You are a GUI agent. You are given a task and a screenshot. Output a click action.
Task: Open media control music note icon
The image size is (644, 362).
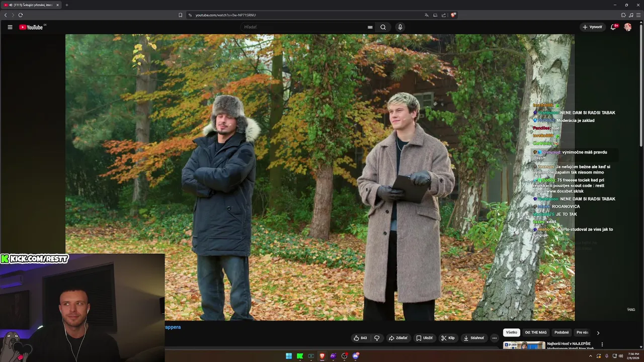click(631, 15)
